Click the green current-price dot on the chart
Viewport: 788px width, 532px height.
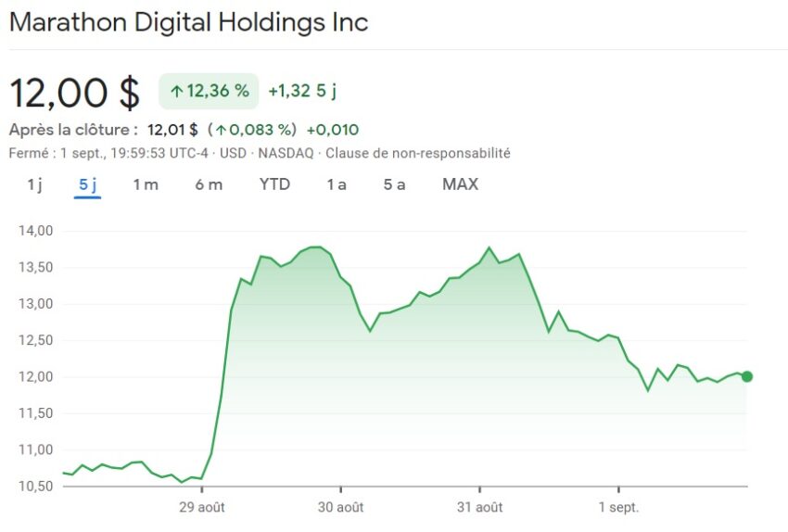click(x=747, y=376)
